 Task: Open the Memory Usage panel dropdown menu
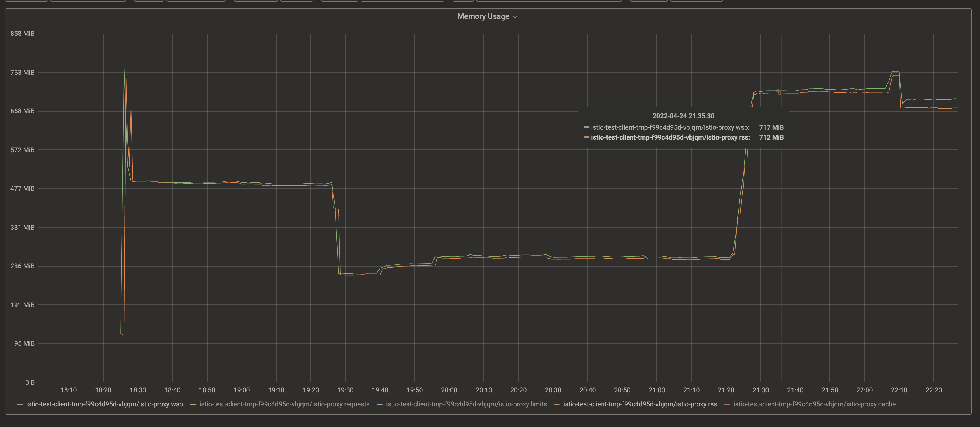tap(516, 16)
